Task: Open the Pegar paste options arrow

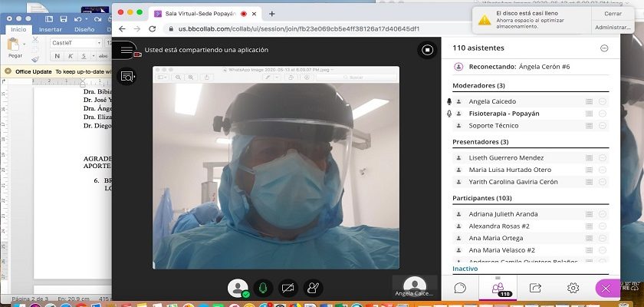Action: click(x=24, y=44)
